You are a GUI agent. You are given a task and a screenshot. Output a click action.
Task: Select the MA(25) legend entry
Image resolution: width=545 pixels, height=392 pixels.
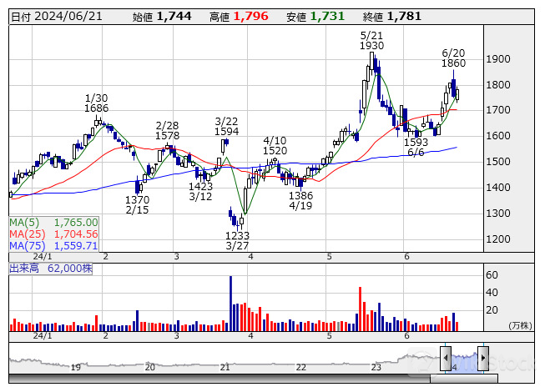click(x=53, y=234)
